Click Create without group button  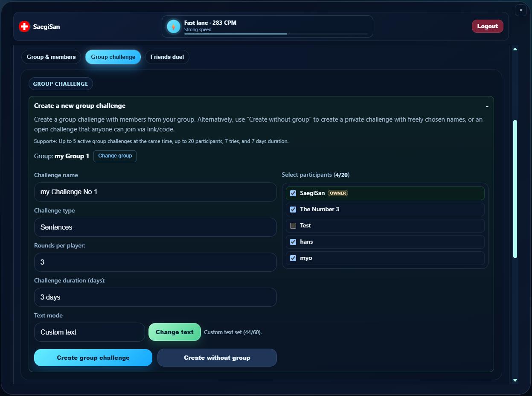tap(217, 358)
